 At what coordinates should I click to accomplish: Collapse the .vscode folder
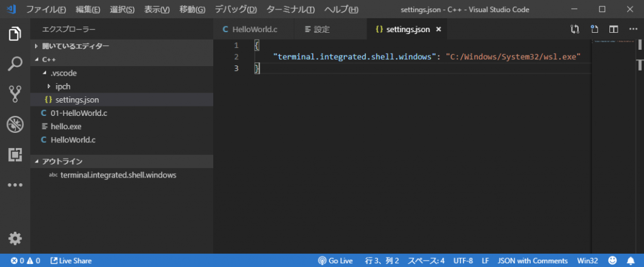(121, 73)
